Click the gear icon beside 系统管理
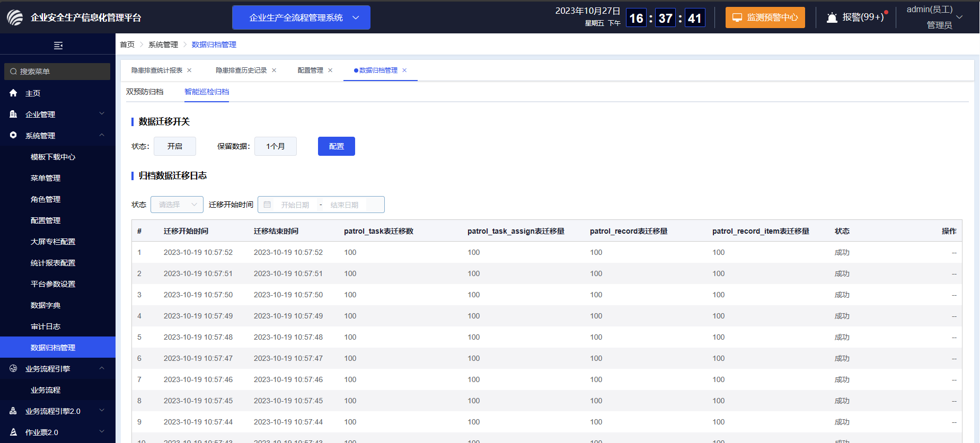 (x=13, y=135)
